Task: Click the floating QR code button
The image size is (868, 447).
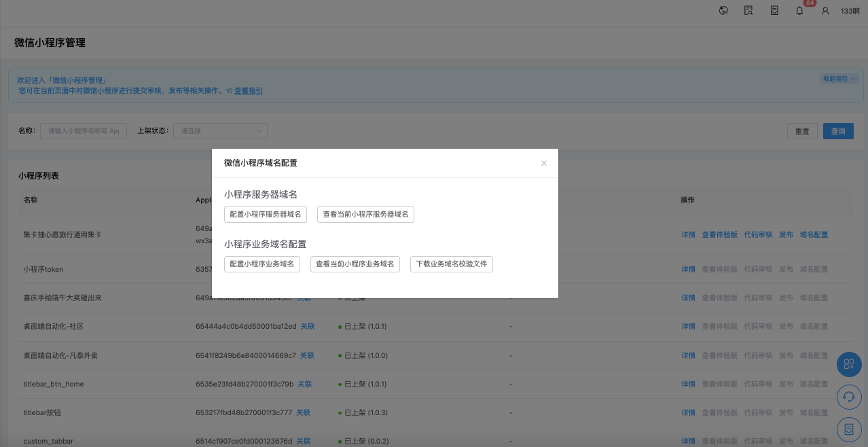Action: pos(848,365)
